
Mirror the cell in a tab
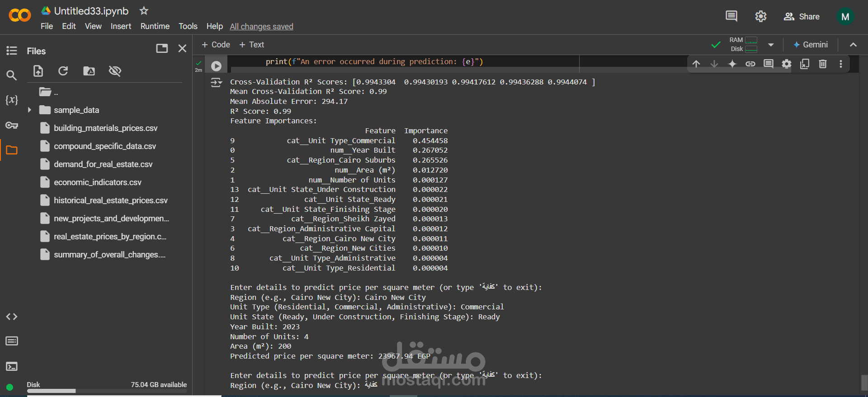[805, 64]
